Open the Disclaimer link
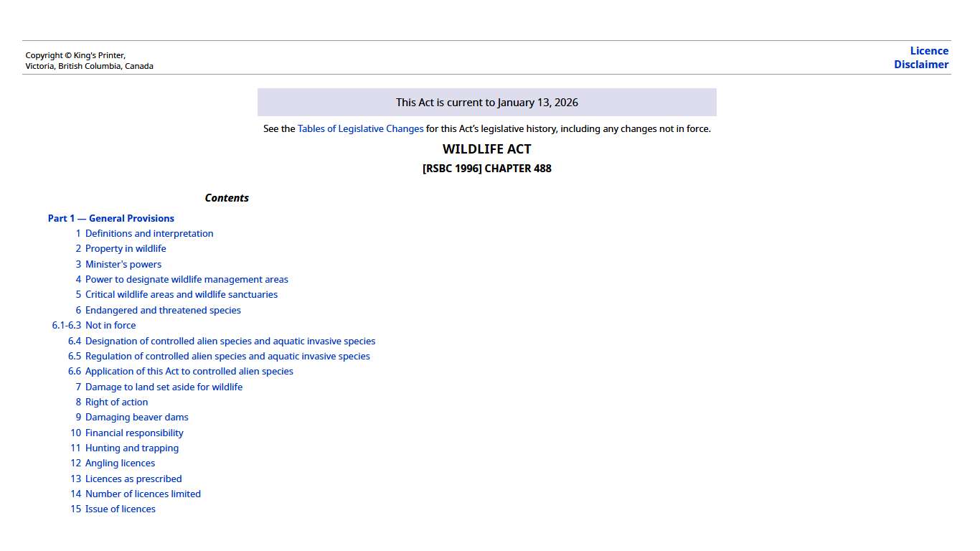Screen dimensions: 980x551 click(x=920, y=65)
